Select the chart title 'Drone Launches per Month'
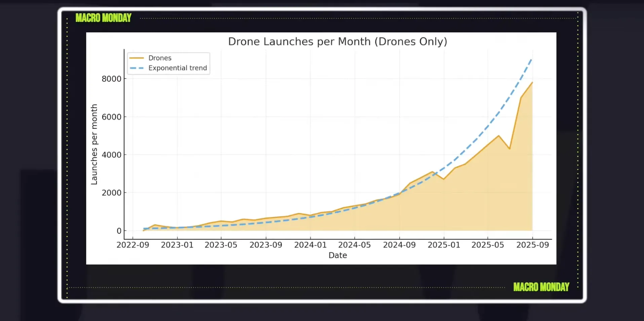644x321 pixels. (337, 41)
